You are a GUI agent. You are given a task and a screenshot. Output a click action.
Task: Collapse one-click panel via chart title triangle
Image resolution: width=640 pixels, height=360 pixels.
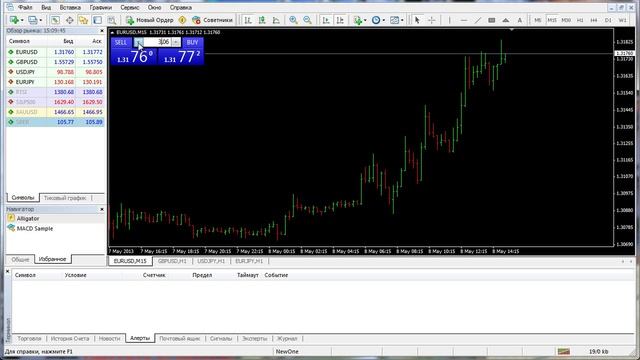point(112,32)
